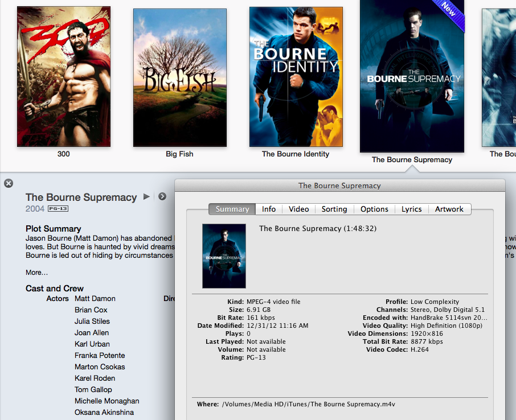516x420 pixels.
Task: Open the Video tab
Action: click(x=299, y=209)
